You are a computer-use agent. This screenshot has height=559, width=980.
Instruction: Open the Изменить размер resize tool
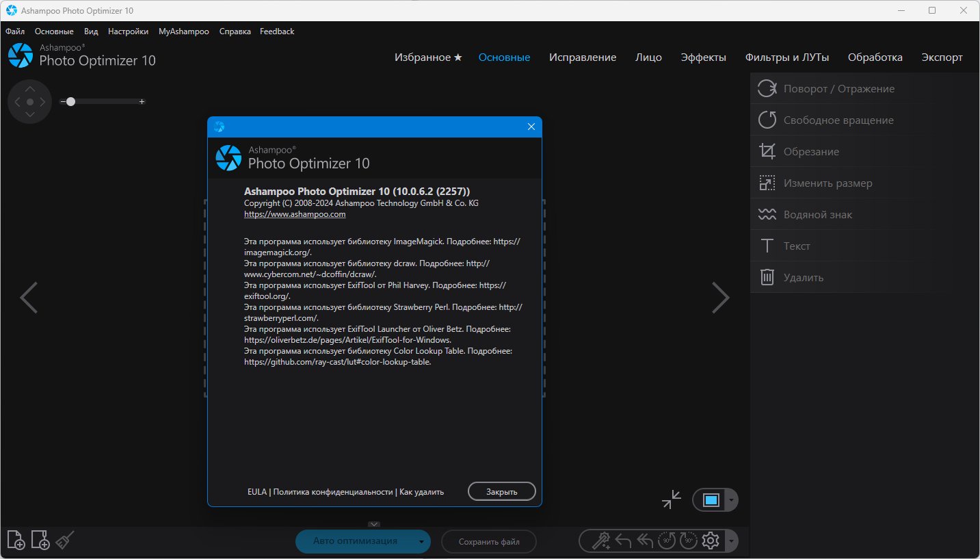[864, 183]
